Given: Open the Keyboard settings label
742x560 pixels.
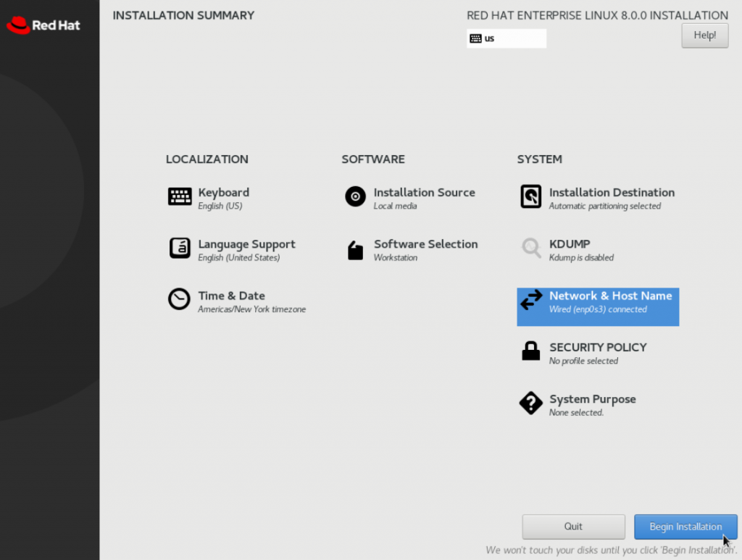Looking at the screenshot, I should coord(223,193).
